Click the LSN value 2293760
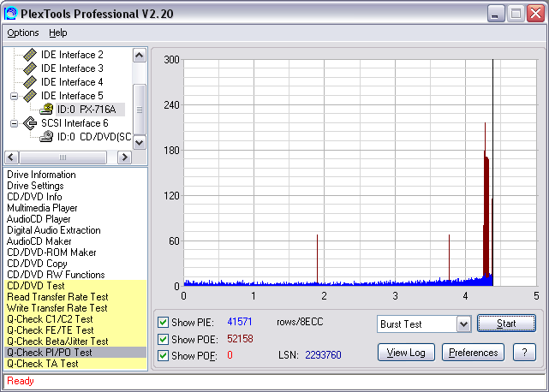 tap(323, 355)
